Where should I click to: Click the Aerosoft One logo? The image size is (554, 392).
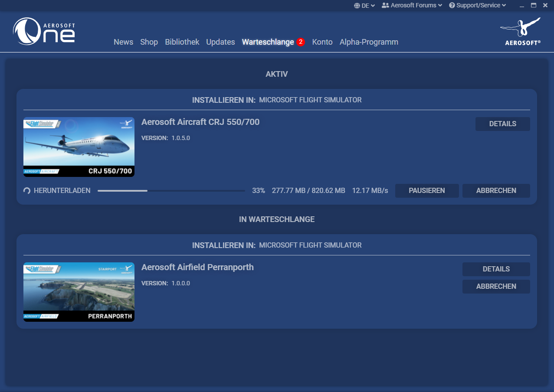pyautogui.click(x=43, y=31)
